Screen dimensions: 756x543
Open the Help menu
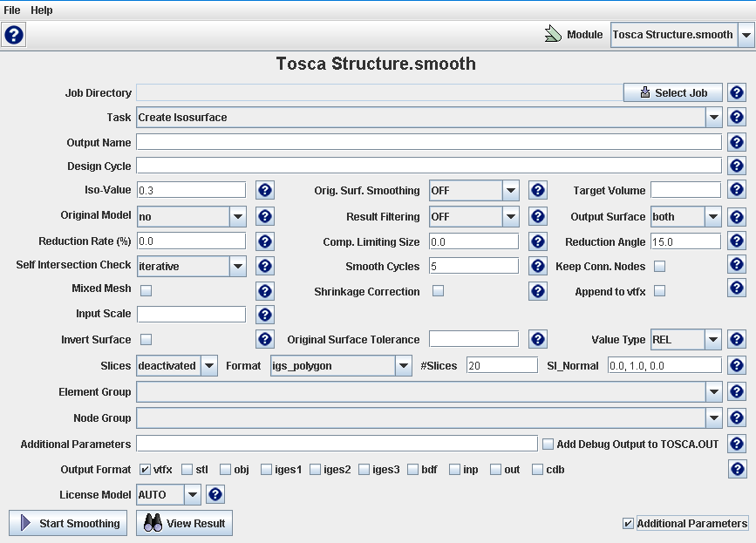coord(42,10)
